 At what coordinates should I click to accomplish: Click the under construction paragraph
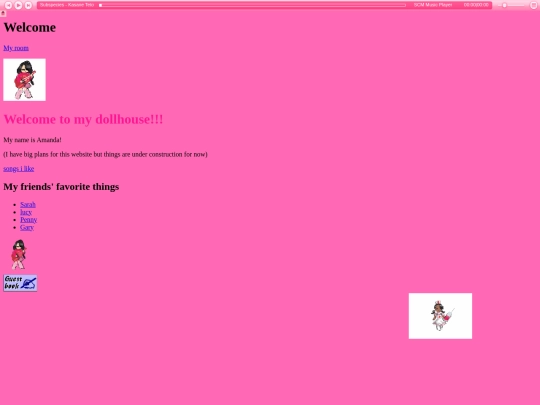click(x=105, y=154)
